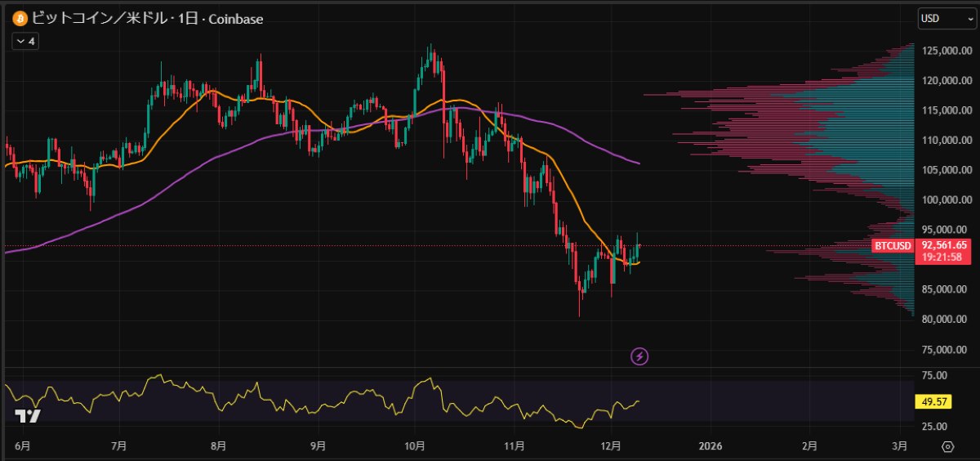Click the 95,000.00 price axis label
Viewport: 980px width, 461px height.
(x=945, y=229)
